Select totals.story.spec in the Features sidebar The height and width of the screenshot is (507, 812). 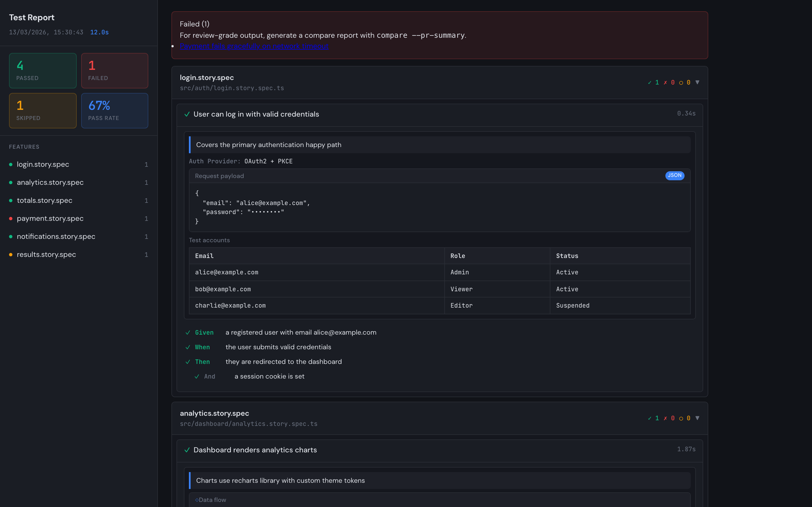[x=45, y=200]
